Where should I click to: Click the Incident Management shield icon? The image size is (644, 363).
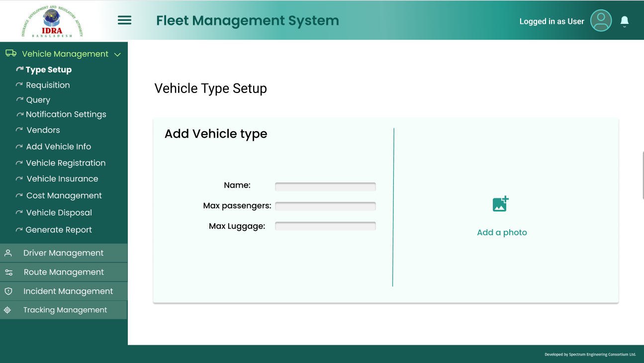[8, 291]
